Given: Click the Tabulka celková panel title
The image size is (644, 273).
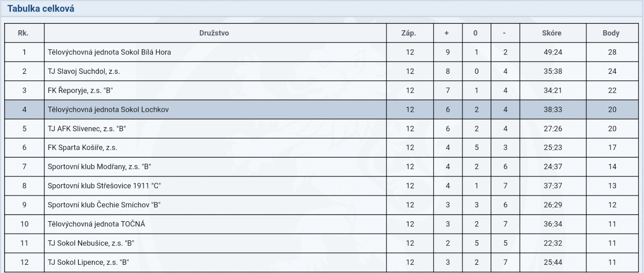Looking at the screenshot, I should point(41,8).
